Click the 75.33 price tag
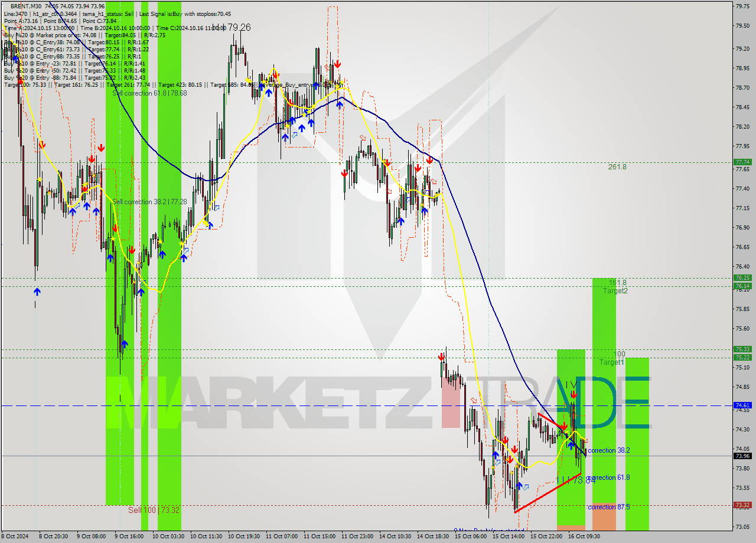Screen dimensions: 756x543 tap(742, 349)
